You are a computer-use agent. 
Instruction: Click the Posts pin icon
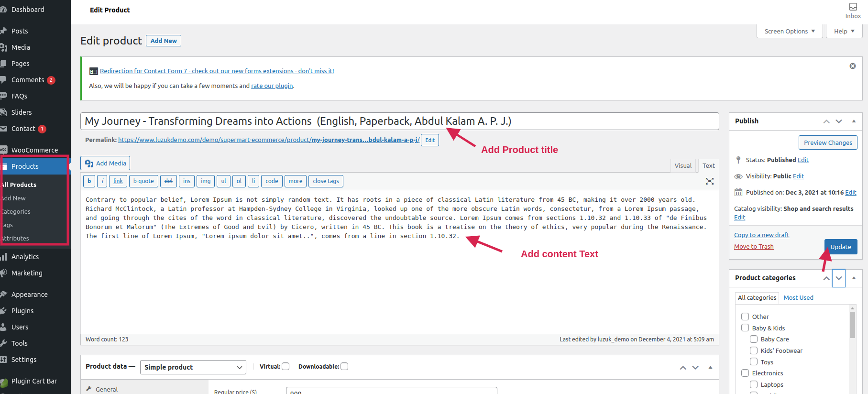3,31
